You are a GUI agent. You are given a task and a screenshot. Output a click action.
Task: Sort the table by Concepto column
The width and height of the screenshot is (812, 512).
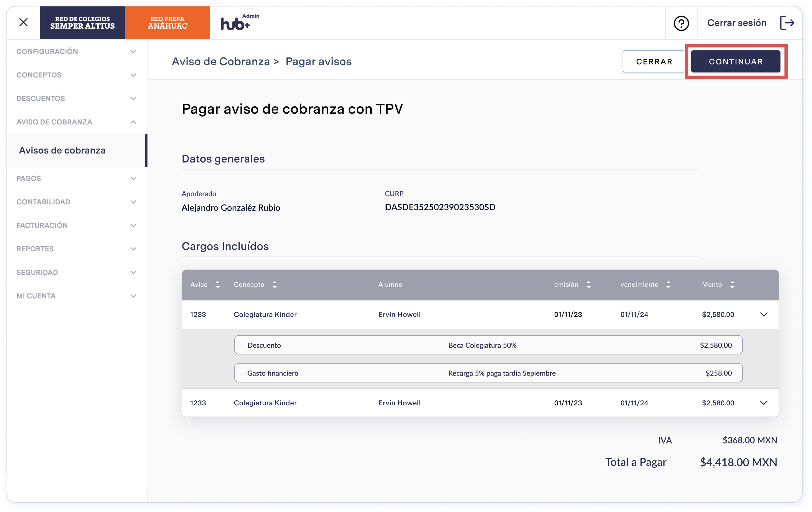coord(274,285)
